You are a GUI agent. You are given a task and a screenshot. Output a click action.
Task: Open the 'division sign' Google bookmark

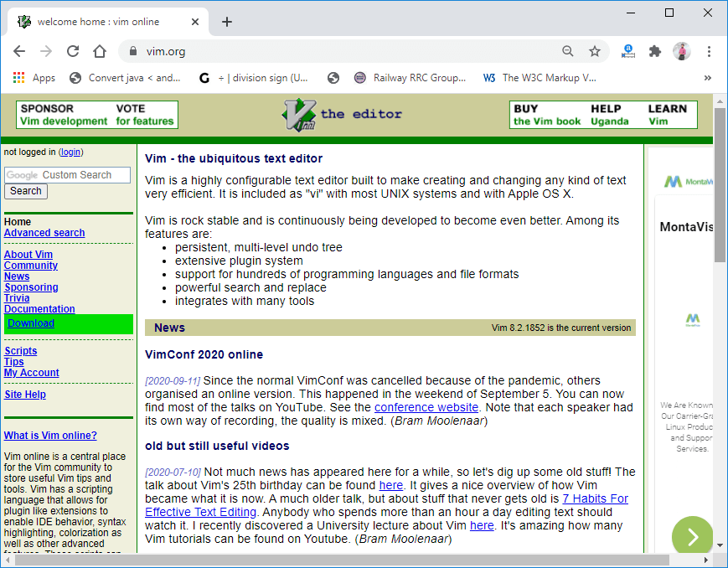pyautogui.click(x=254, y=78)
